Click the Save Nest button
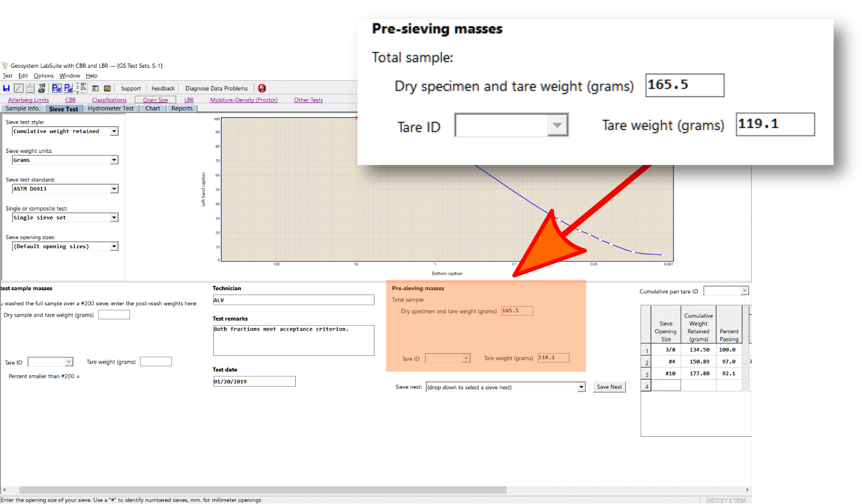This screenshot has height=504, width=862. 609,387
